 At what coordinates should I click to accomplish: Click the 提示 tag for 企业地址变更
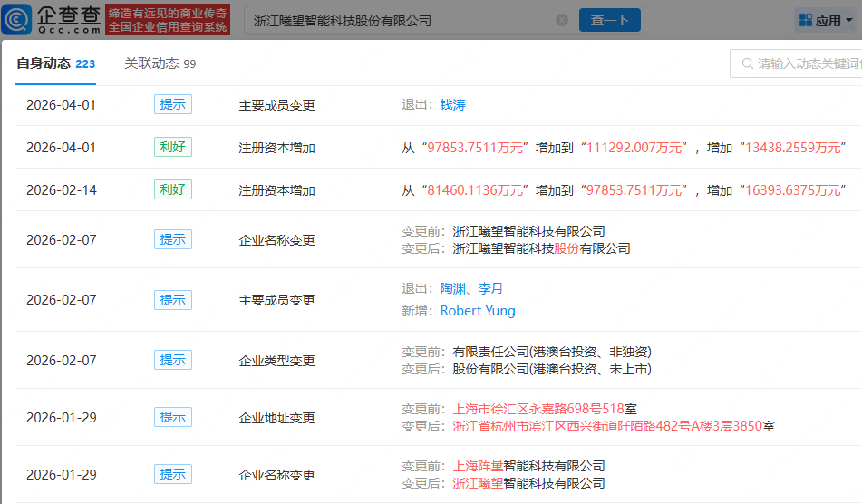click(172, 417)
